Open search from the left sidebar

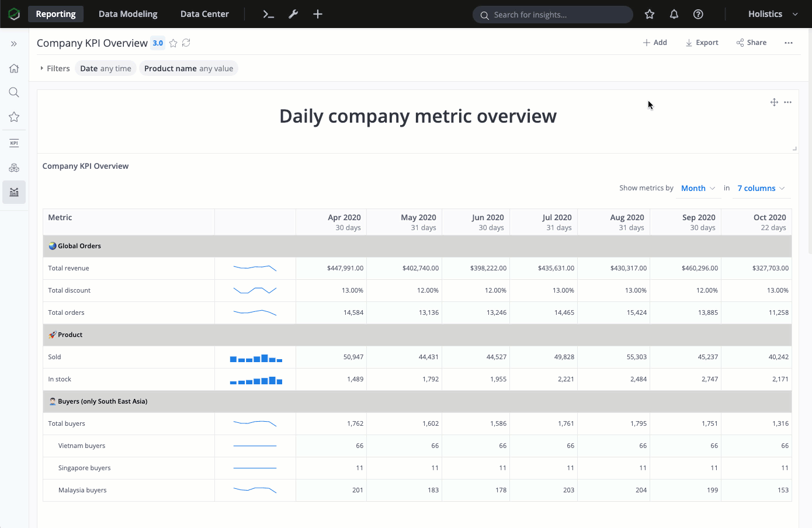(x=13, y=92)
